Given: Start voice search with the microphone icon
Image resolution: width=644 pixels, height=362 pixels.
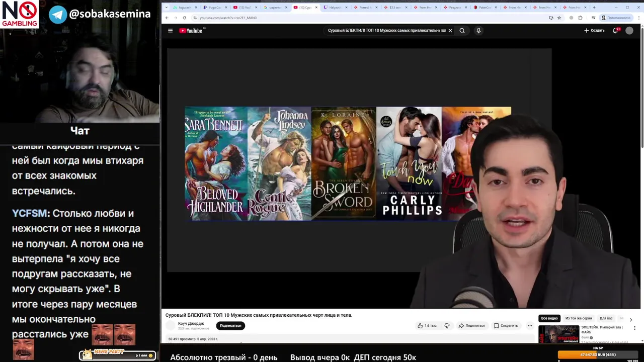Looking at the screenshot, I should point(478,31).
